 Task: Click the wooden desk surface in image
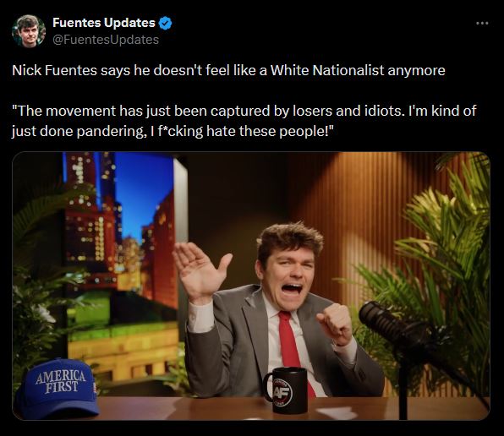[x=251, y=408]
